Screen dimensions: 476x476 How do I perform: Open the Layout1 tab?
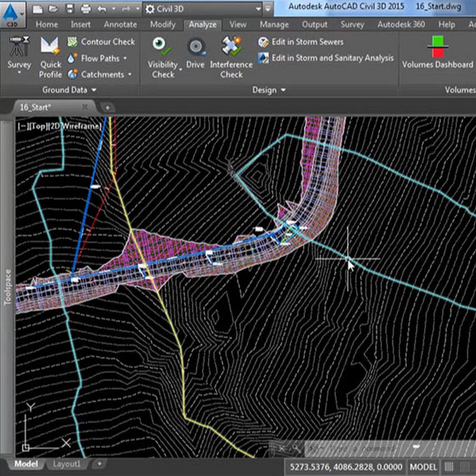click(x=67, y=464)
